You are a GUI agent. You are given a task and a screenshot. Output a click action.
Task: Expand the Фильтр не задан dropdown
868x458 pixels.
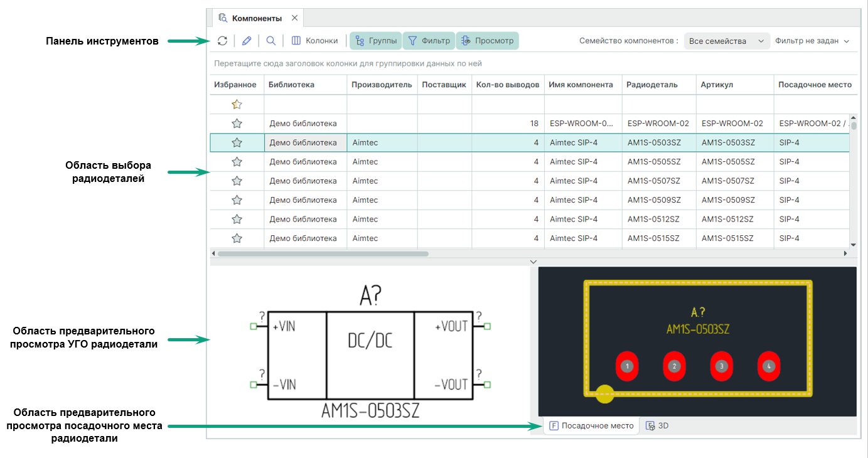tap(812, 41)
